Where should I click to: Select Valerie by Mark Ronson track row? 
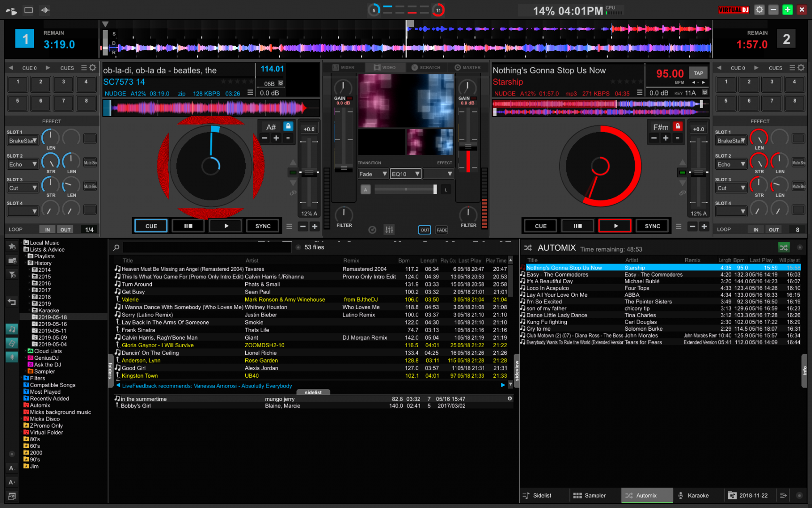(x=311, y=300)
